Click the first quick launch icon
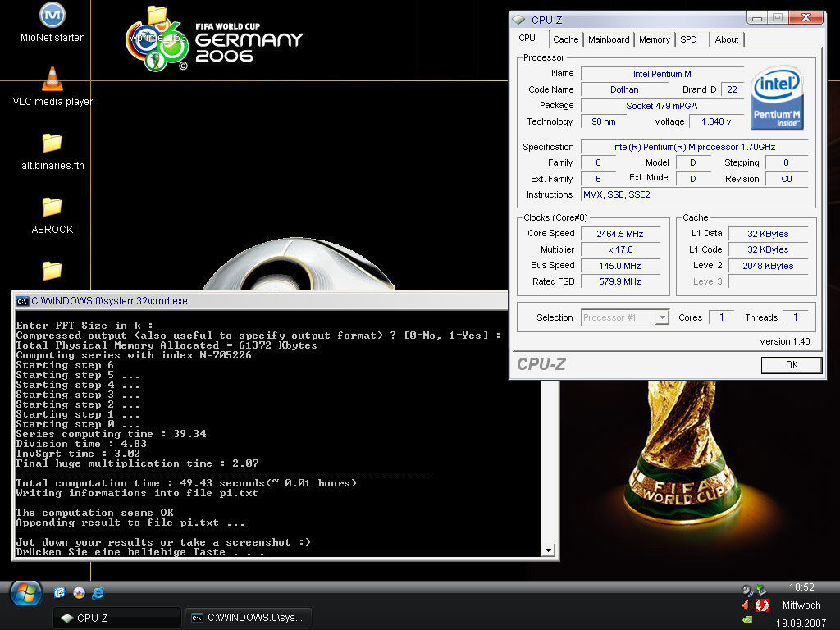 [59, 592]
